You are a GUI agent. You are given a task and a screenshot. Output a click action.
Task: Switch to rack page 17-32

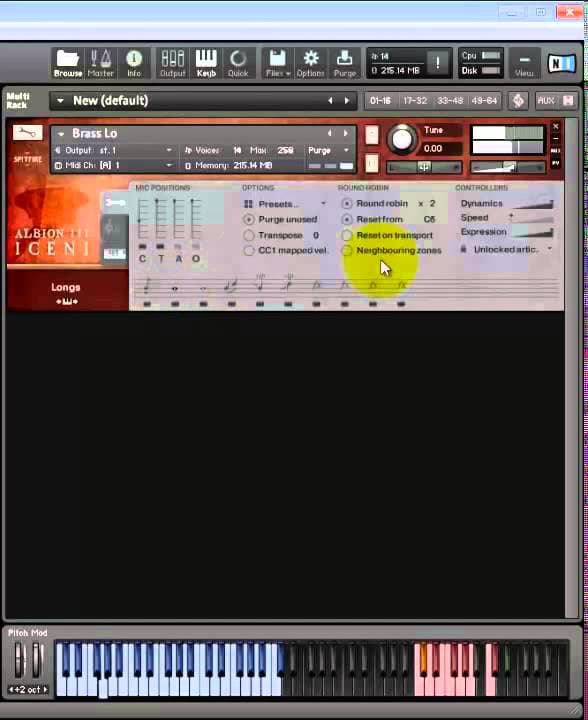[x=415, y=101]
